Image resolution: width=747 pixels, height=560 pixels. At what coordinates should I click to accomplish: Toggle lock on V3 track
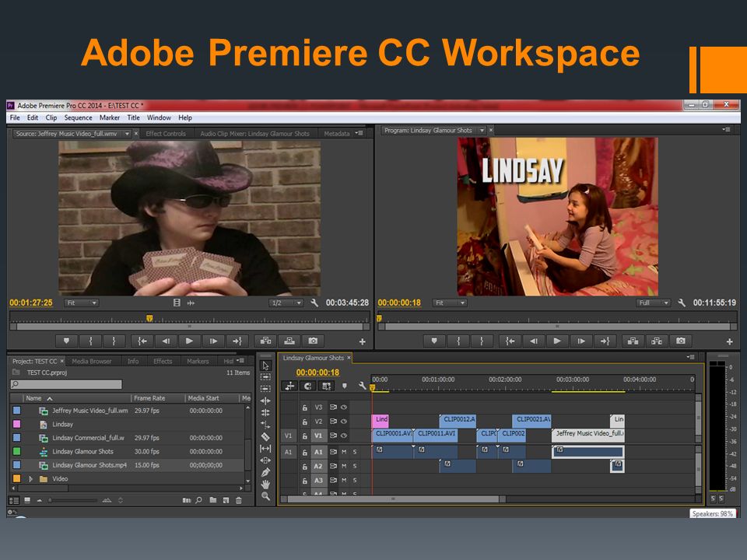pos(305,408)
